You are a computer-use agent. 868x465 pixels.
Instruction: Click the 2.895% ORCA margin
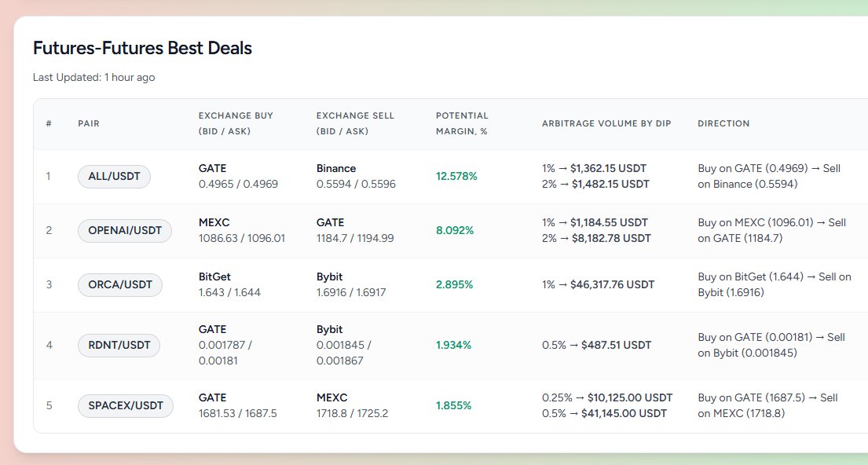[x=455, y=285]
